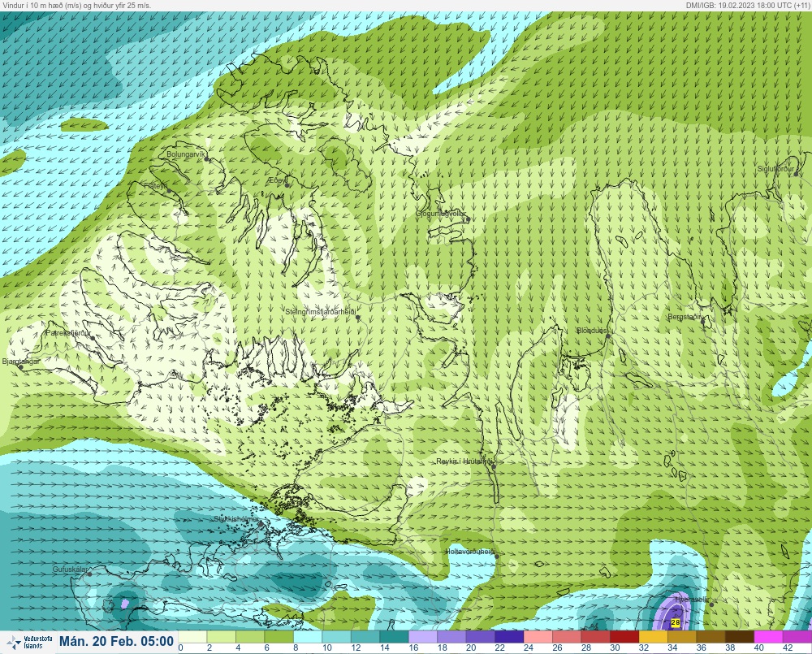
Task: Select the Flateyri station label
Action: pos(155,185)
